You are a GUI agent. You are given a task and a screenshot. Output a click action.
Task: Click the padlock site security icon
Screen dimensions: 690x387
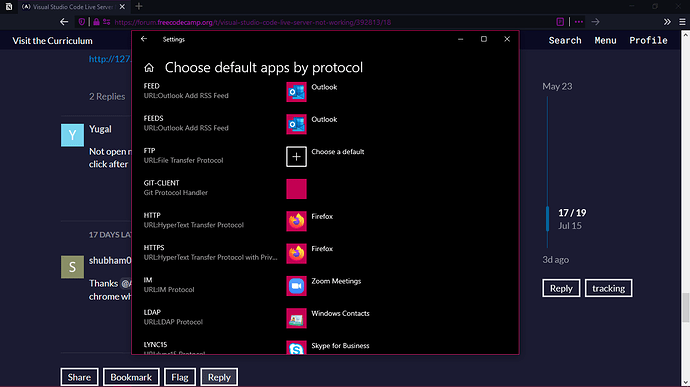(x=96, y=22)
